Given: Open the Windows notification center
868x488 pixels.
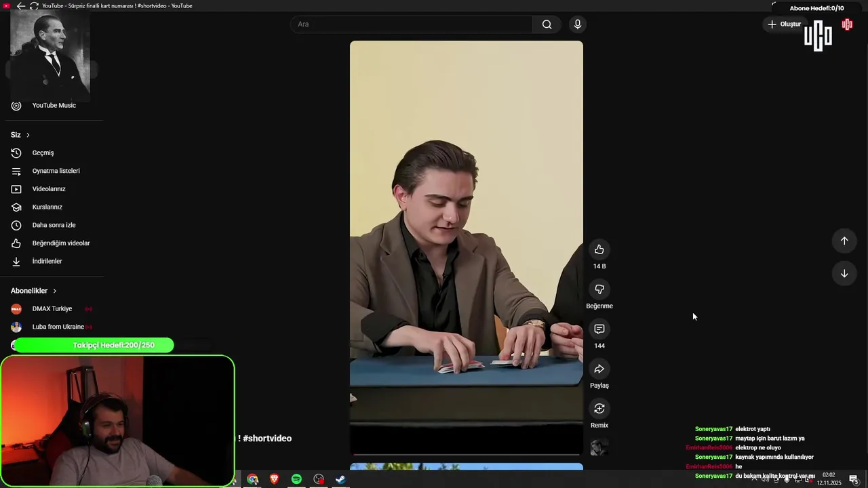Looking at the screenshot, I should click(854, 479).
